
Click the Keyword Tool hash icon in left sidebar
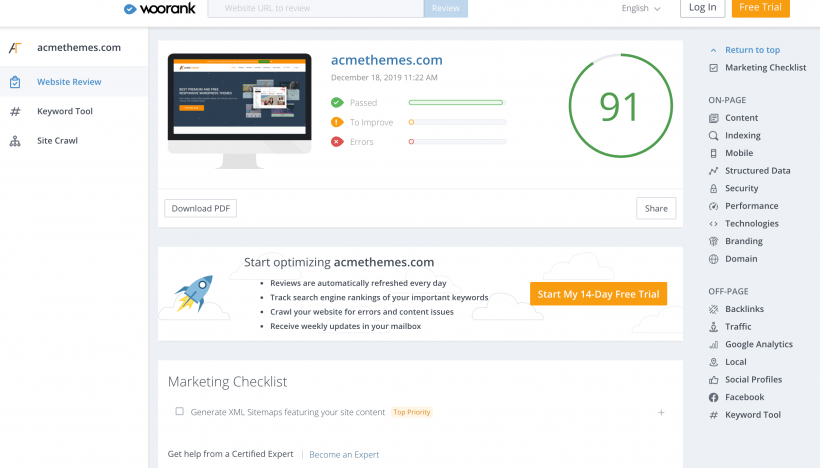(x=15, y=111)
